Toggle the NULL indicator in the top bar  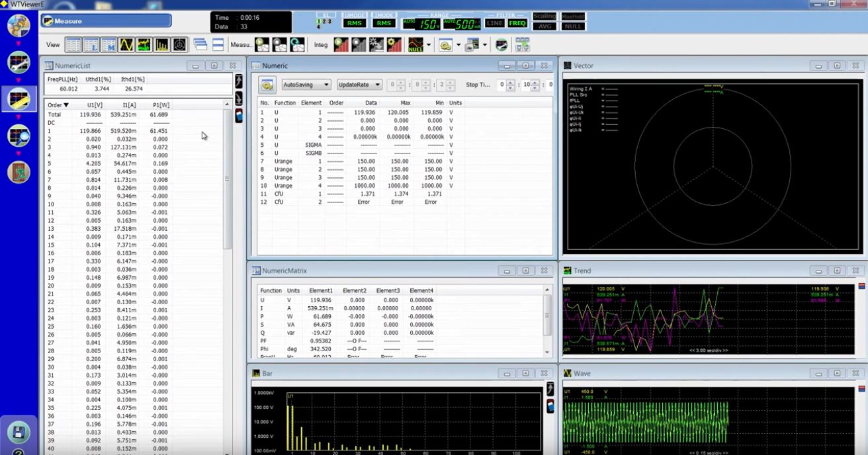[573, 26]
